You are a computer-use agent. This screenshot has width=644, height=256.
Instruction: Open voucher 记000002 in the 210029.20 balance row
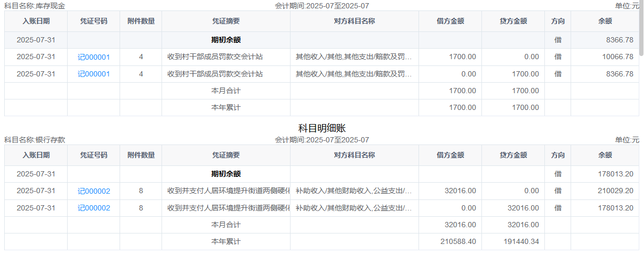93,191
